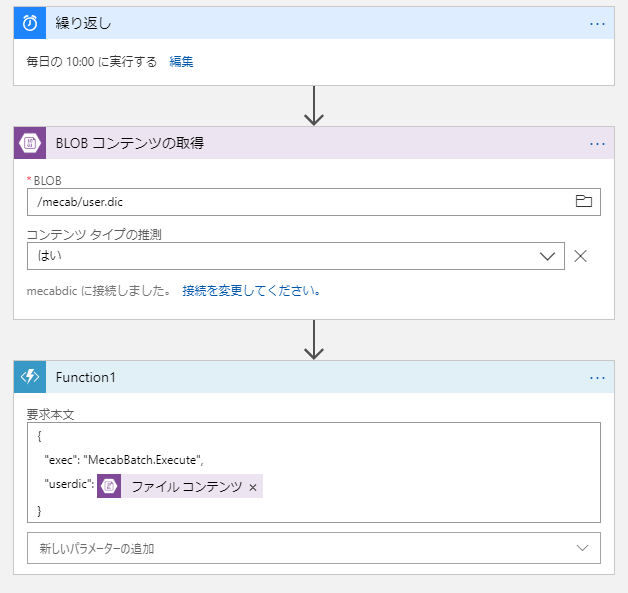The image size is (628, 593).
Task: Click the 編集 link for the recurrence
Action: coord(181,62)
